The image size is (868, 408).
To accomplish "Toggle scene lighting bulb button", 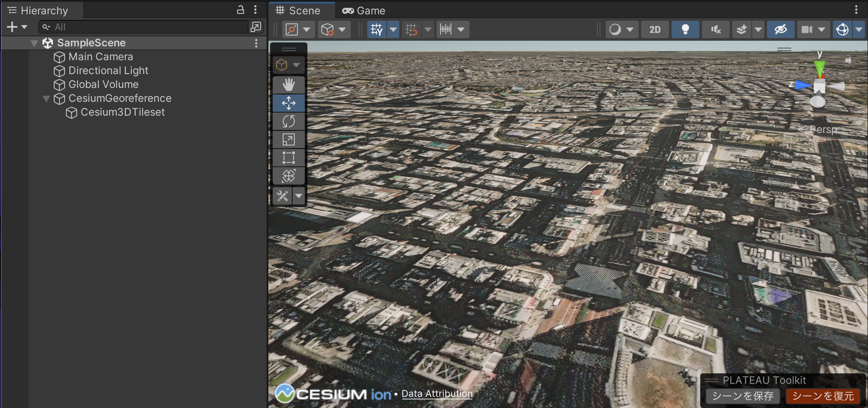I will [685, 29].
